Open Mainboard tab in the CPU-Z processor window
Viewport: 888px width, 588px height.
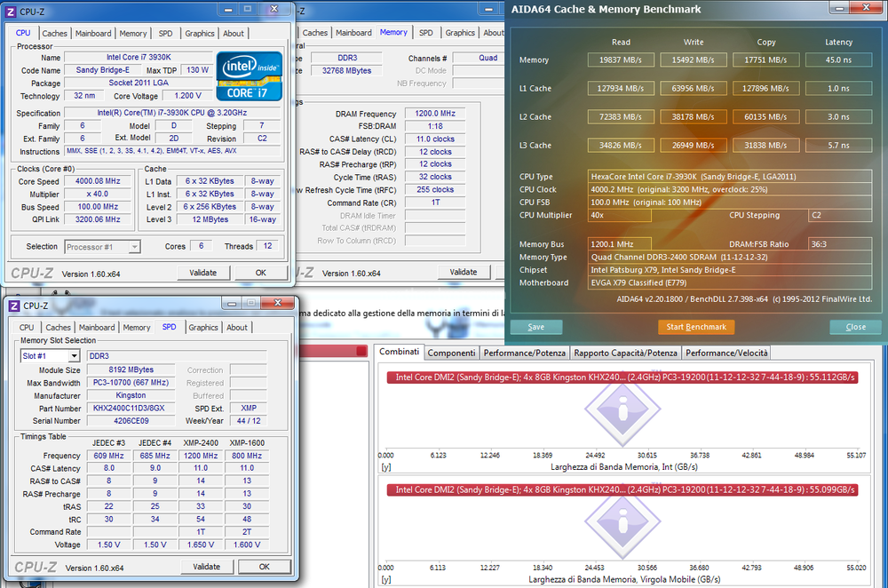tap(93, 34)
